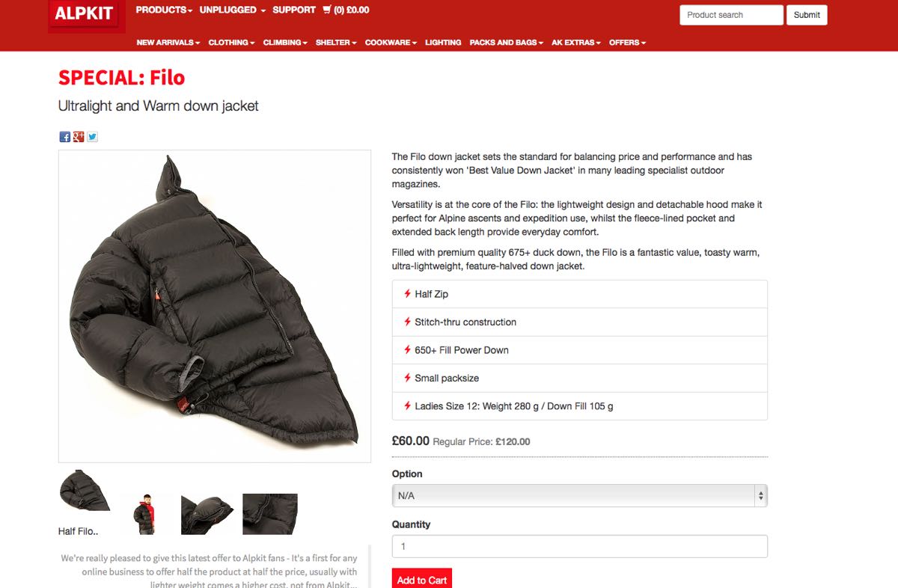898x588 pixels.
Task: Select the Half Filo first thumbnail
Action: (85, 491)
